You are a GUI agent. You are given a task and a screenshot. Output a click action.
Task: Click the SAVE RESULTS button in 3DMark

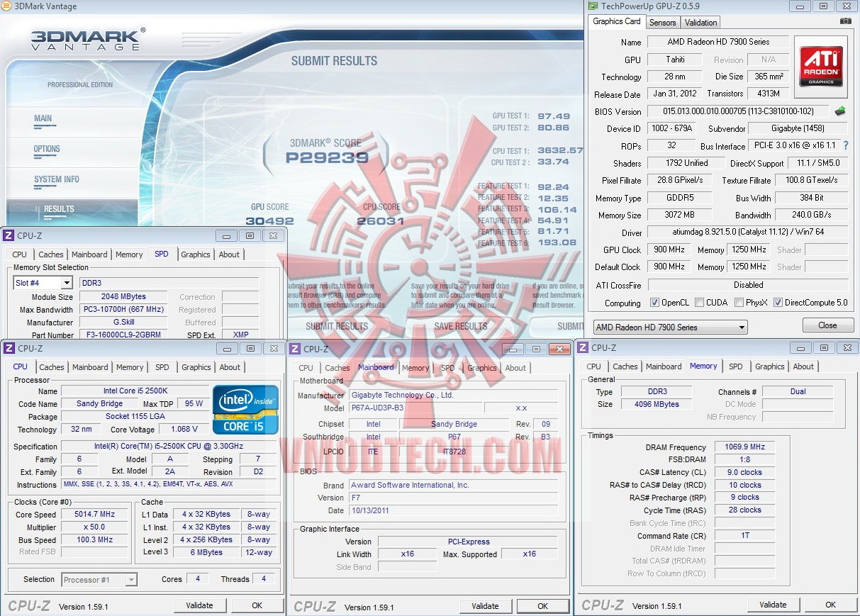coord(461,326)
